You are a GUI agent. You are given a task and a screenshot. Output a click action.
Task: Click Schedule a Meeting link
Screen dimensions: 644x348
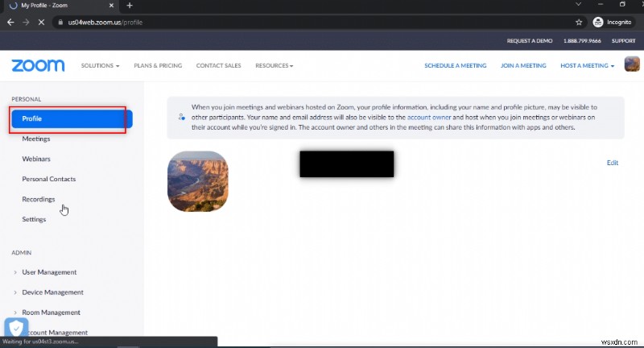455,66
